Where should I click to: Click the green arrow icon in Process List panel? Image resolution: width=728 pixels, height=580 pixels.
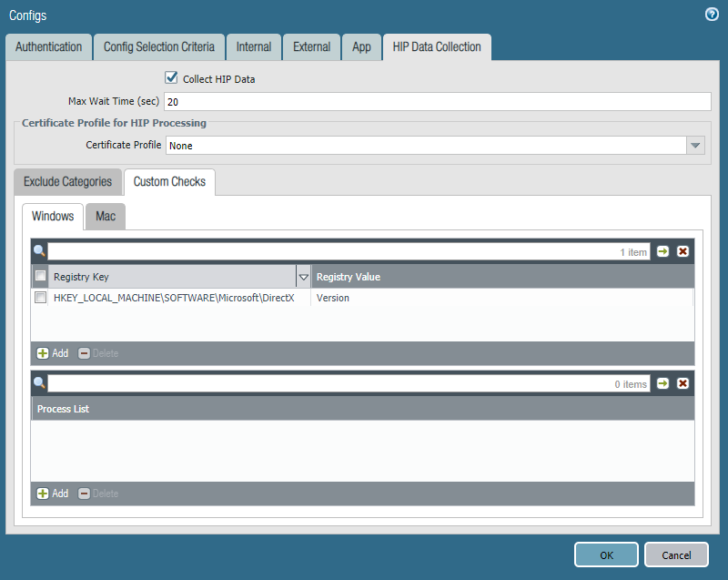[x=662, y=383]
